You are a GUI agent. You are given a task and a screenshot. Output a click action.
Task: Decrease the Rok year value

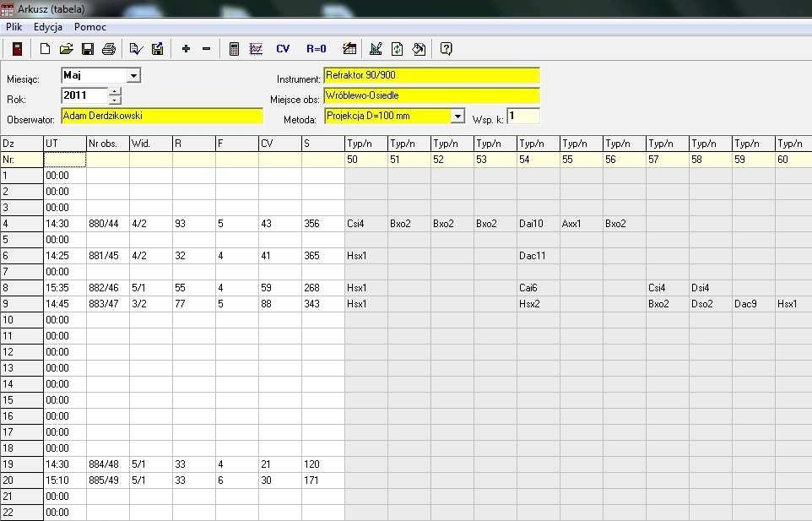coord(115,100)
